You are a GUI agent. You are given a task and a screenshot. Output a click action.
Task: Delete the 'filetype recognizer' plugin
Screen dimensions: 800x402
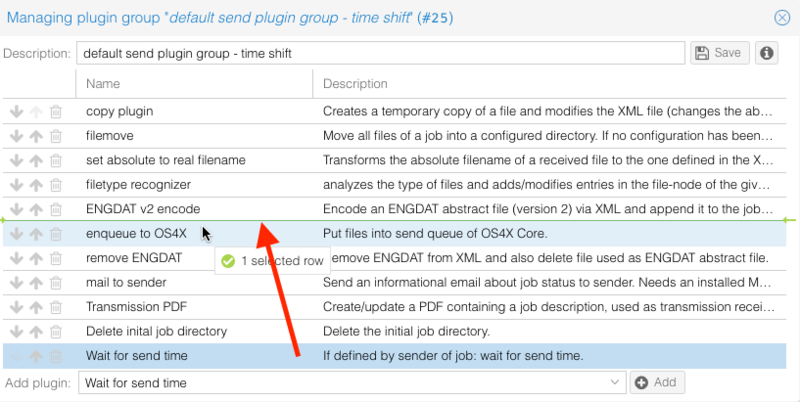[x=56, y=185]
